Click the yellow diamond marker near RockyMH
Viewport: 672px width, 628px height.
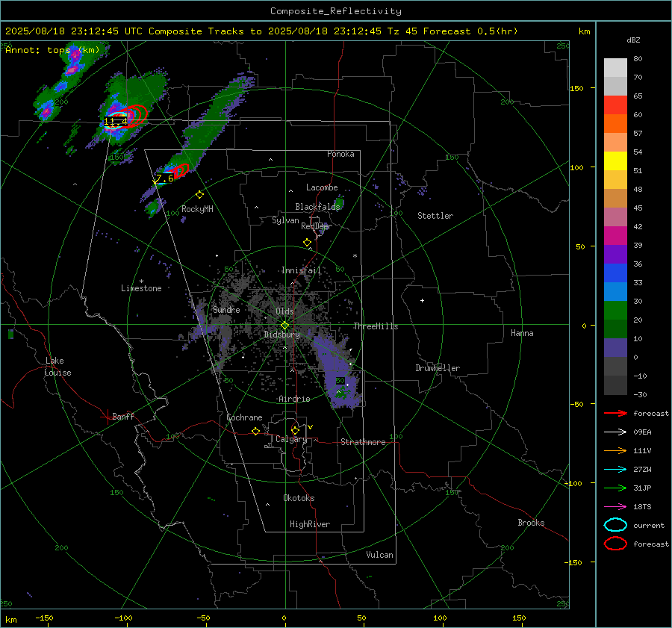199,195
